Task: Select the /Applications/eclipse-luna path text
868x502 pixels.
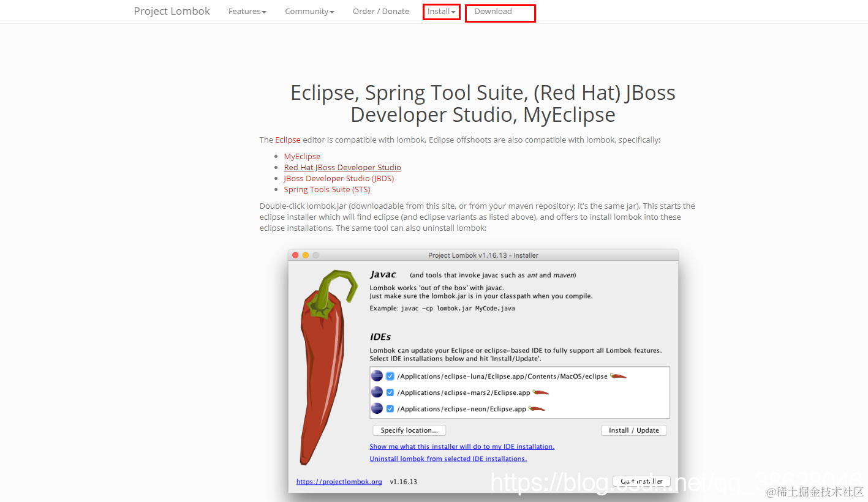Action: click(502, 376)
